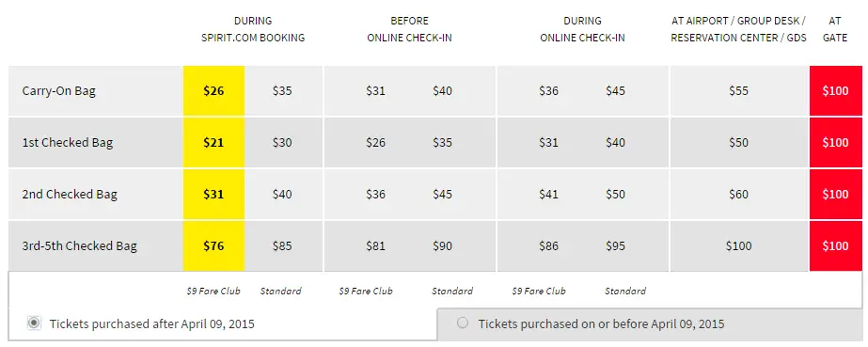Screen dimensions: 868x347
Task: Click the At Airport / Group Desk header
Action: pyautogui.click(x=738, y=29)
